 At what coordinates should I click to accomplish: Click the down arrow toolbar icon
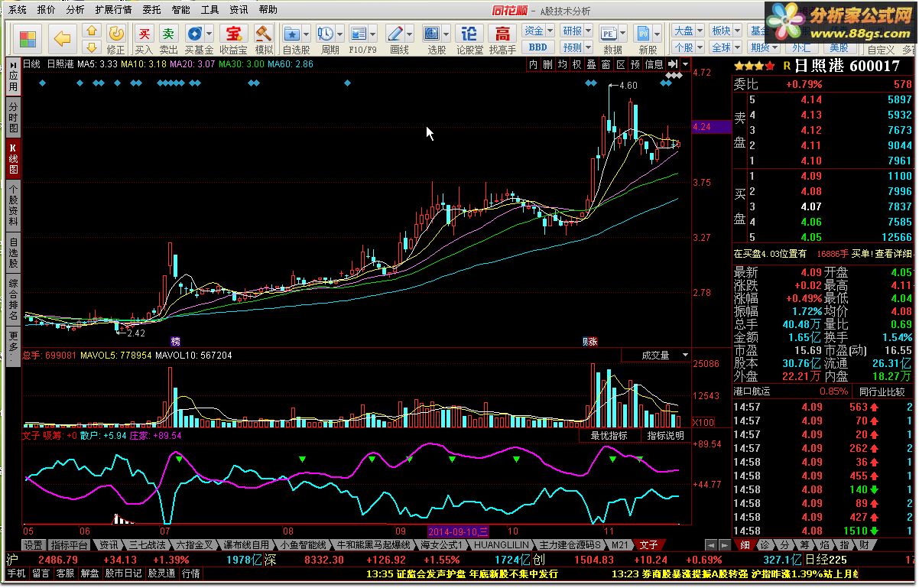click(x=91, y=46)
